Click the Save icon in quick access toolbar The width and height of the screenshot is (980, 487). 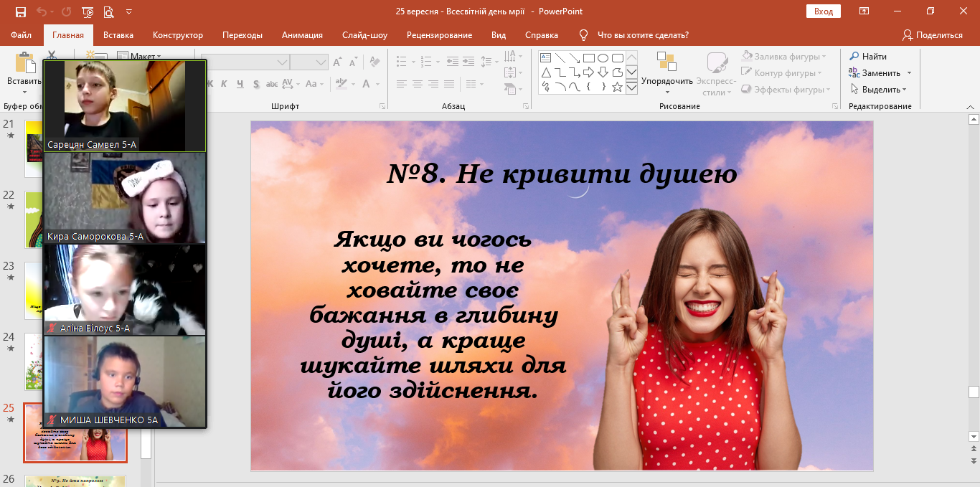coord(20,11)
